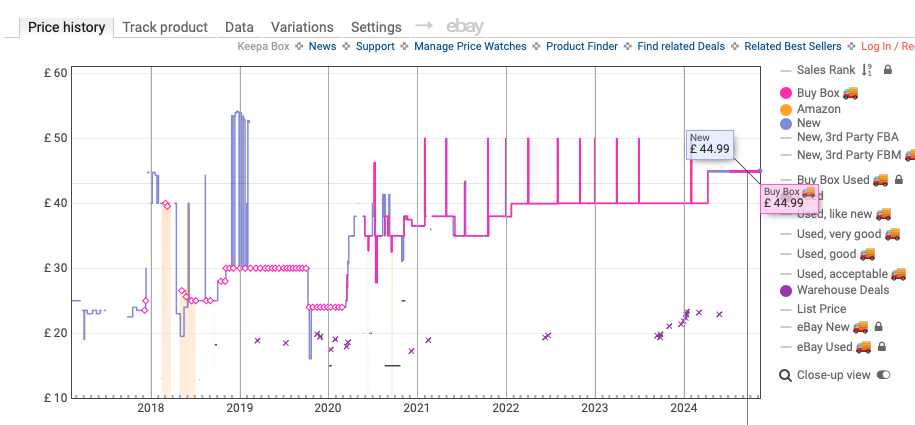Screen dimensions: 915x425
Task: Click the Find related Deals link
Action: point(679,46)
